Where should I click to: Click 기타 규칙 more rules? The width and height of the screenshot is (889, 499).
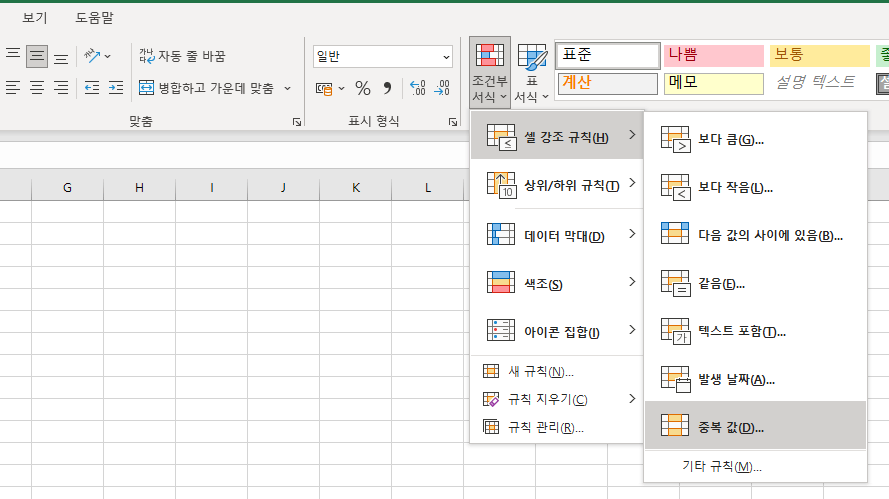(721, 466)
